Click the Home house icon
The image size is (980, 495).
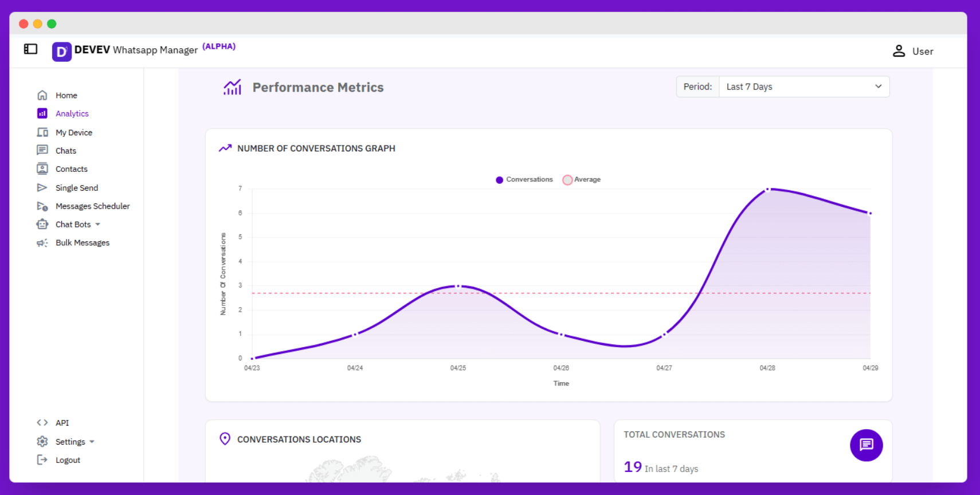[x=42, y=95]
